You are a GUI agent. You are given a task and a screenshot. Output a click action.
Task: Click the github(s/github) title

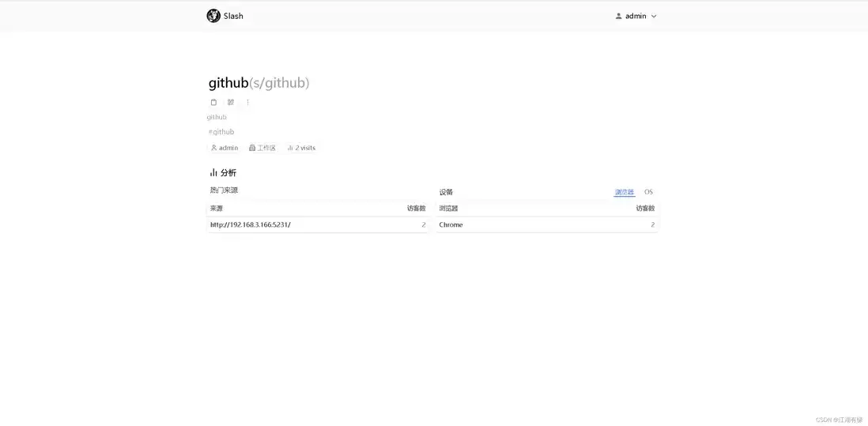tap(259, 83)
